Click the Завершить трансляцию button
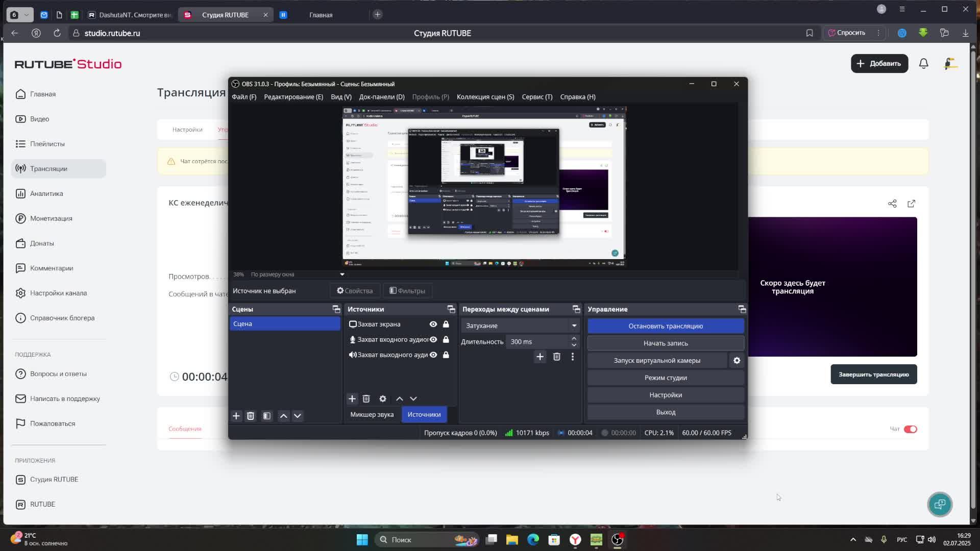The height and width of the screenshot is (551, 980). 873,374
